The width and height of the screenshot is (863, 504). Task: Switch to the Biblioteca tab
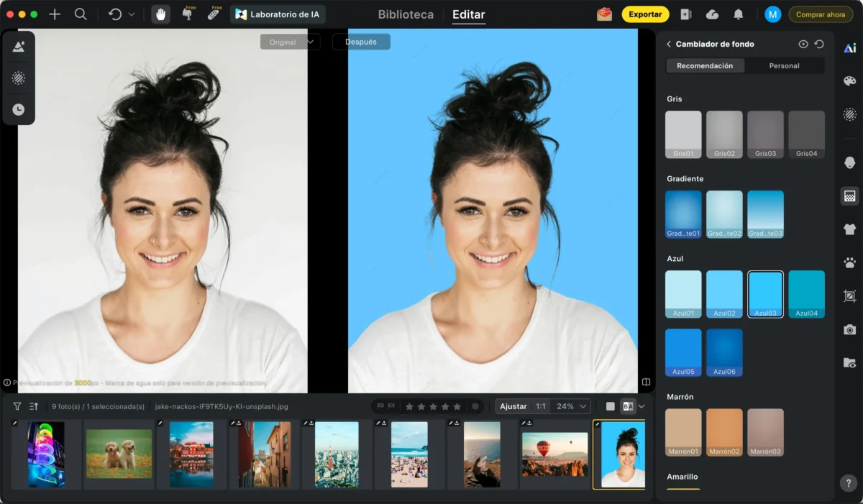(x=406, y=14)
